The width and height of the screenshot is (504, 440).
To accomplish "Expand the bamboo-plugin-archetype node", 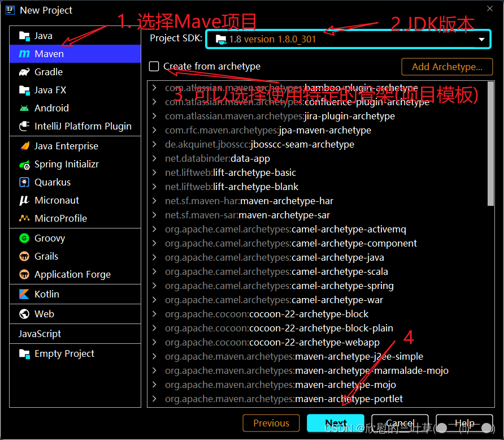I will click(155, 88).
